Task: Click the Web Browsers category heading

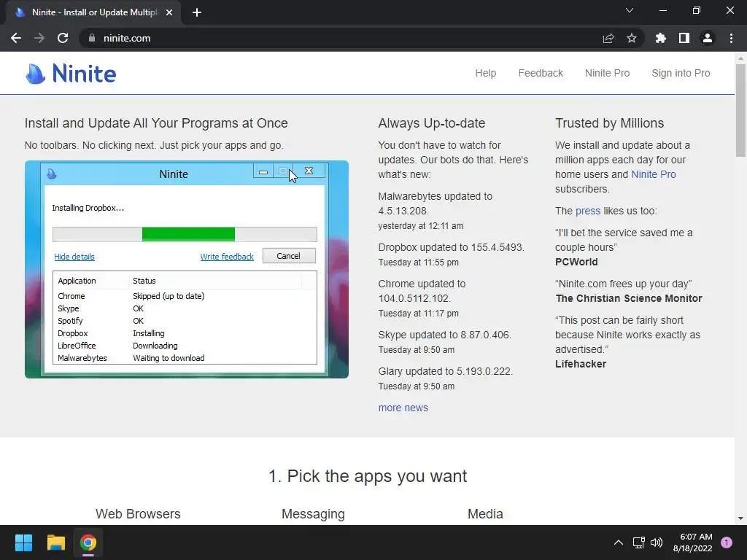Action: pyautogui.click(x=138, y=514)
